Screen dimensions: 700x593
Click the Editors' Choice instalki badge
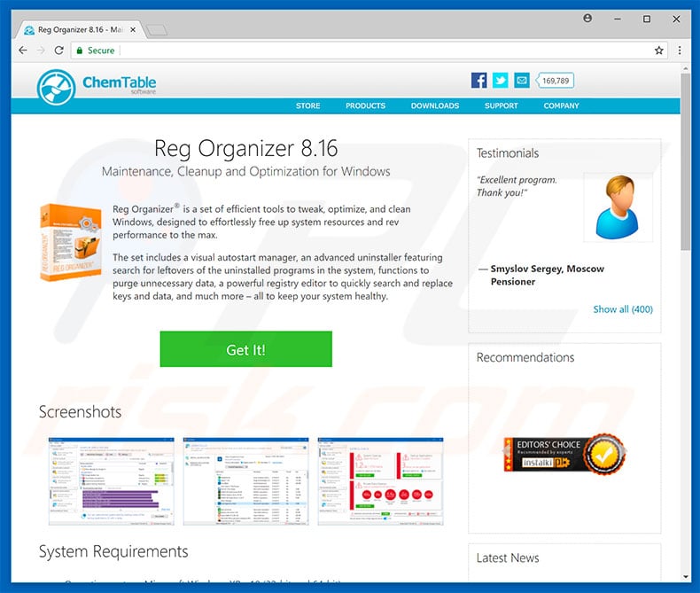coord(565,454)
